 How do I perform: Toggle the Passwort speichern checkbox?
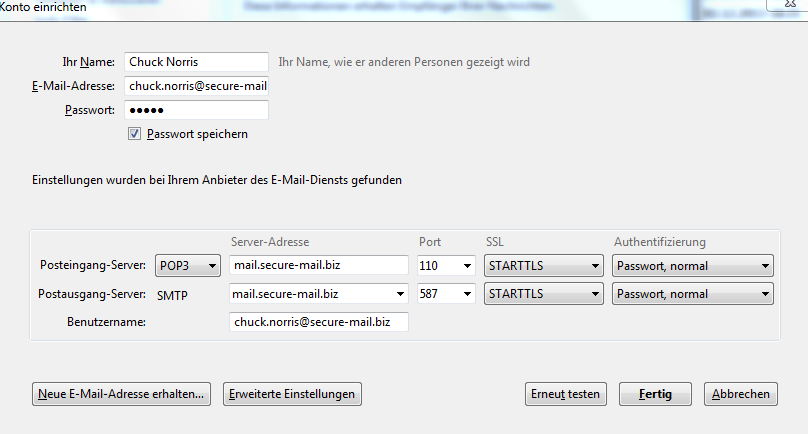[x=135, y=134]
